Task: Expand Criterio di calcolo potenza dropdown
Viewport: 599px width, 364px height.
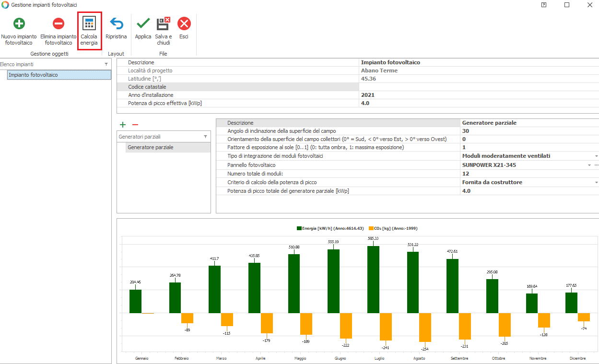Action: point(596,183)
